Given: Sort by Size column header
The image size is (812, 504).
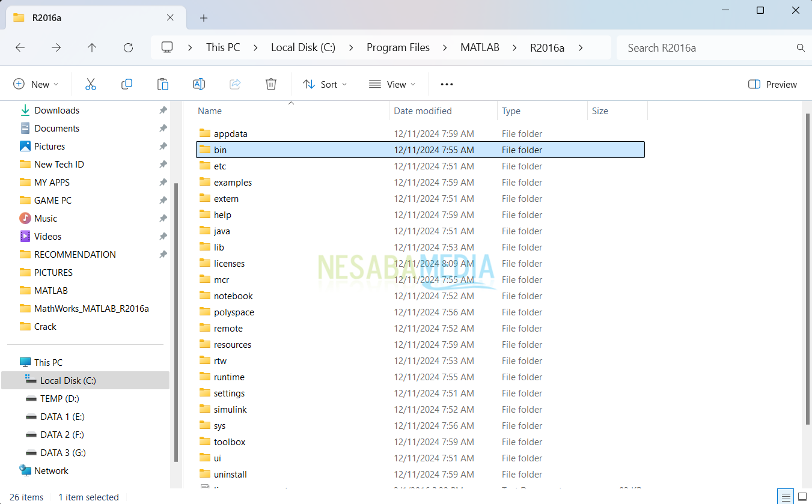Looking at the screenshot, I should point(617,111).
